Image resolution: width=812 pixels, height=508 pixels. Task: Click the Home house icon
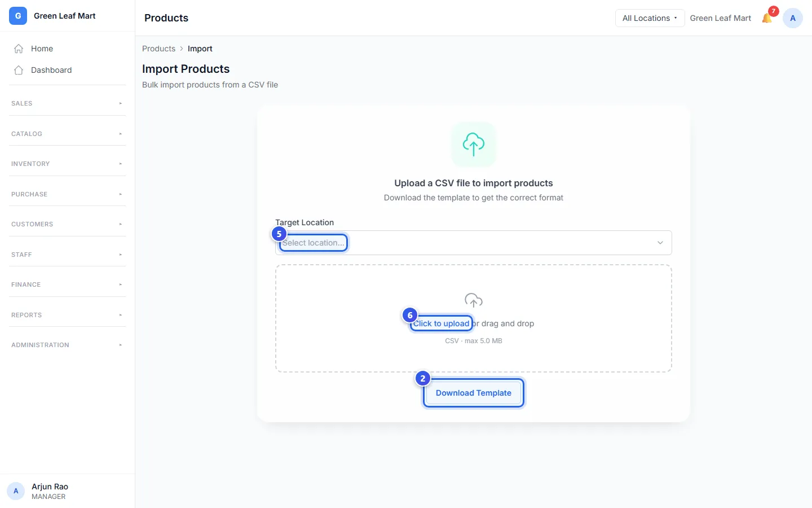(19, 49)
